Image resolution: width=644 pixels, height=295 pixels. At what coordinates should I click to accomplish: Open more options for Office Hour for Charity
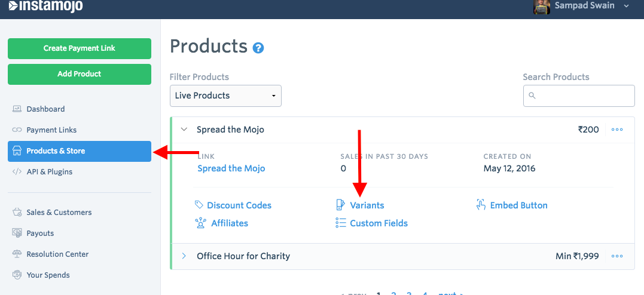[x=617, y=256]
